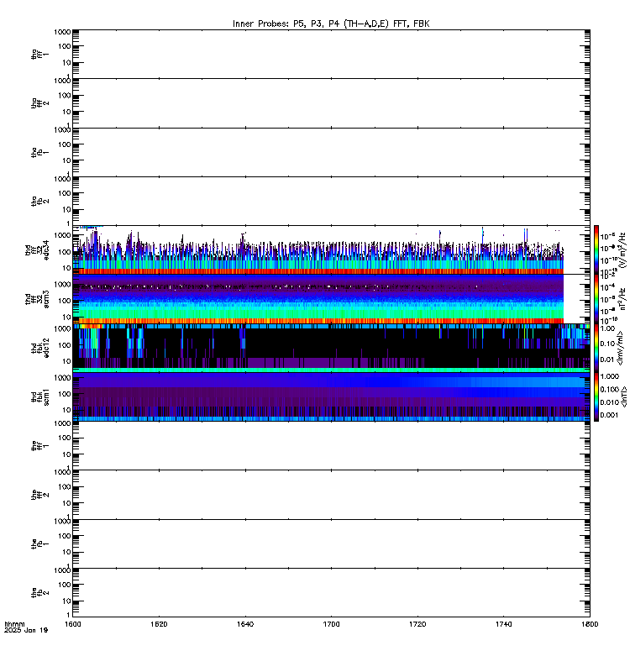
Task: Click the '100' tick of the the ff 1 panel
Action: pos(65,438)
